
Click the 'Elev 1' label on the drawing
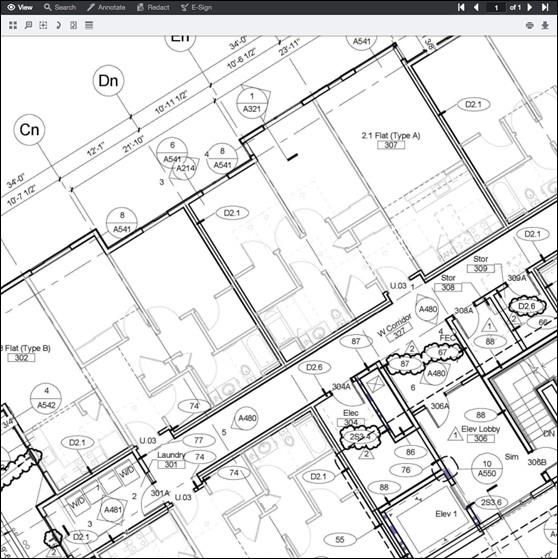[x=446, y=514]
